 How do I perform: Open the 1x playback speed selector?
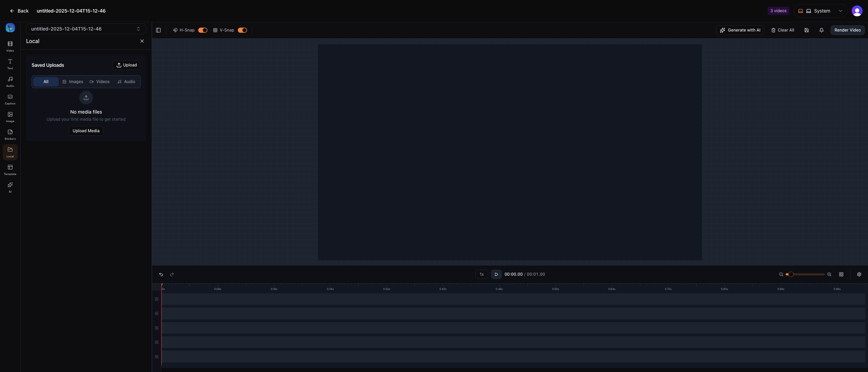coord(481,274)
